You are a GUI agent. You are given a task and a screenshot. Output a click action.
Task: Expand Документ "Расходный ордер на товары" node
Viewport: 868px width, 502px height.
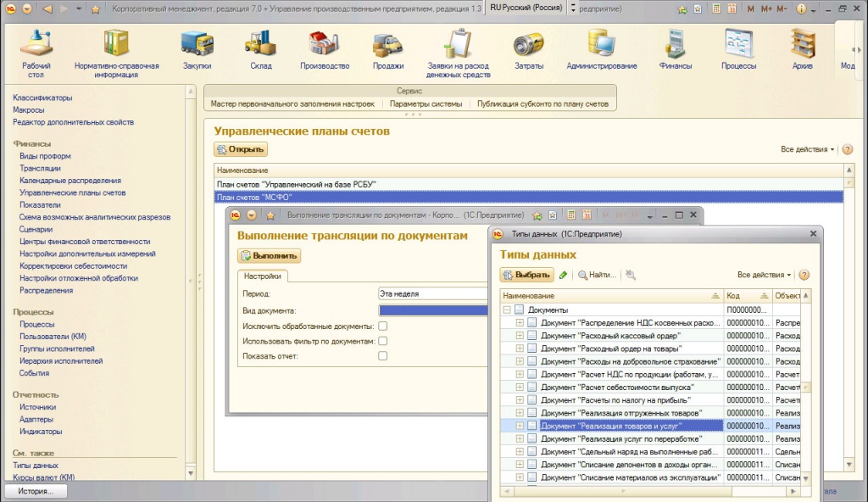tap(520, 349)
